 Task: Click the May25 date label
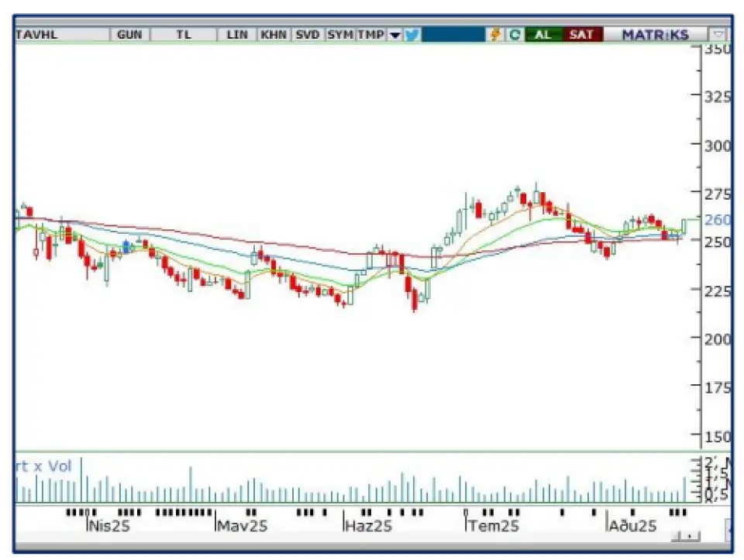click(x=242, y=526)
